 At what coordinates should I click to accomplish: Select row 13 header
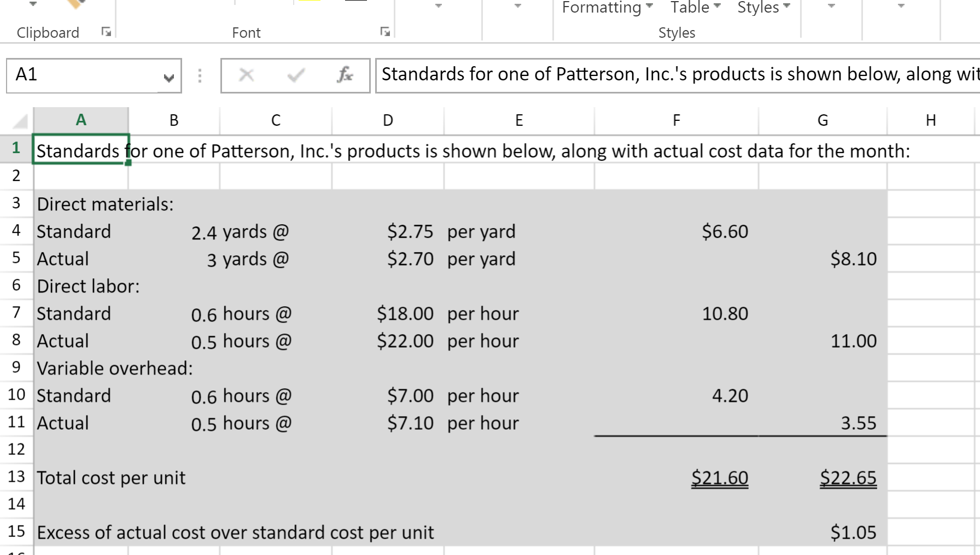(16, 477)
